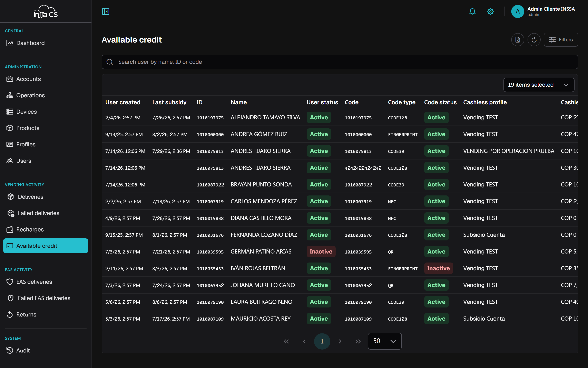Expand the 19 items selected dropdown

539,85
